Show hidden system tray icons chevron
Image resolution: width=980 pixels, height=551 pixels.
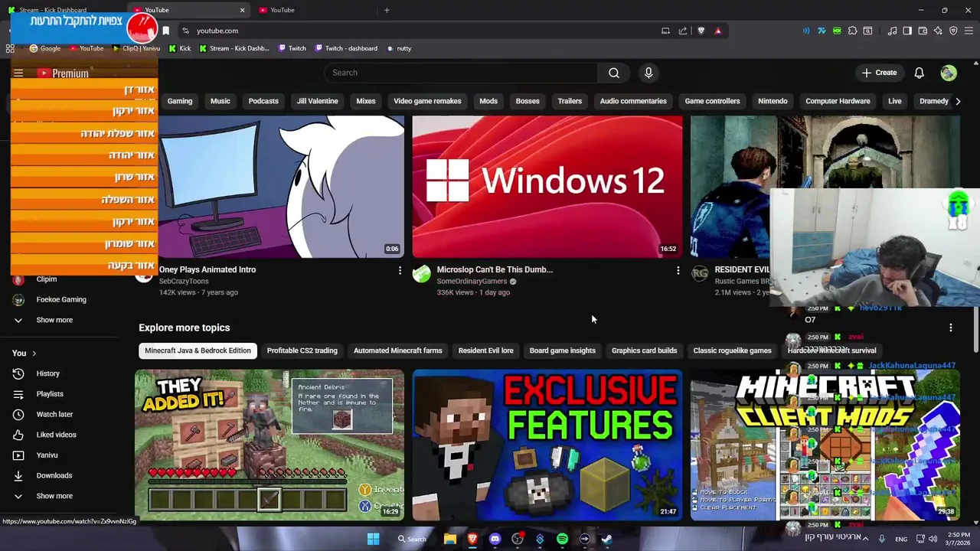tap(866, 539)
